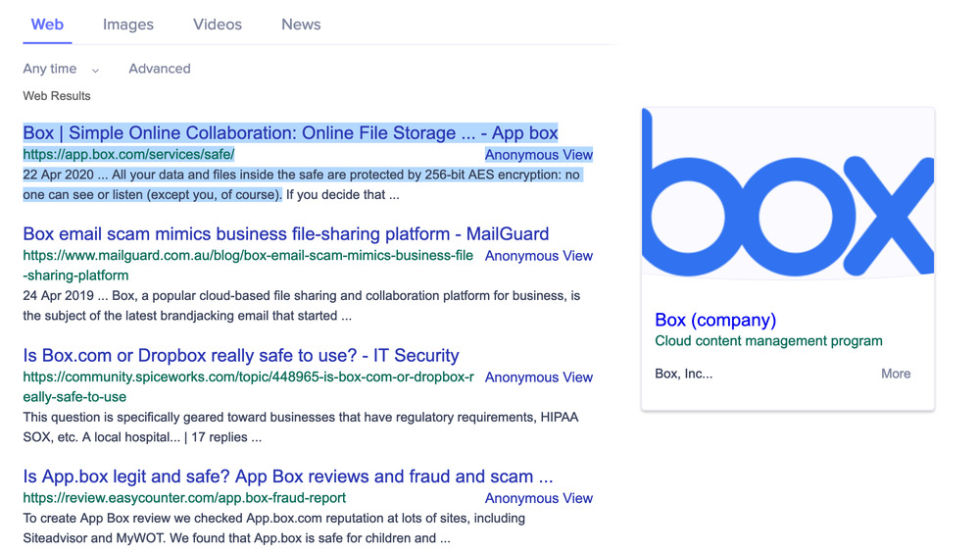Expand the Any time filter dropdown
980x553 pixels.
click(62, 69)
